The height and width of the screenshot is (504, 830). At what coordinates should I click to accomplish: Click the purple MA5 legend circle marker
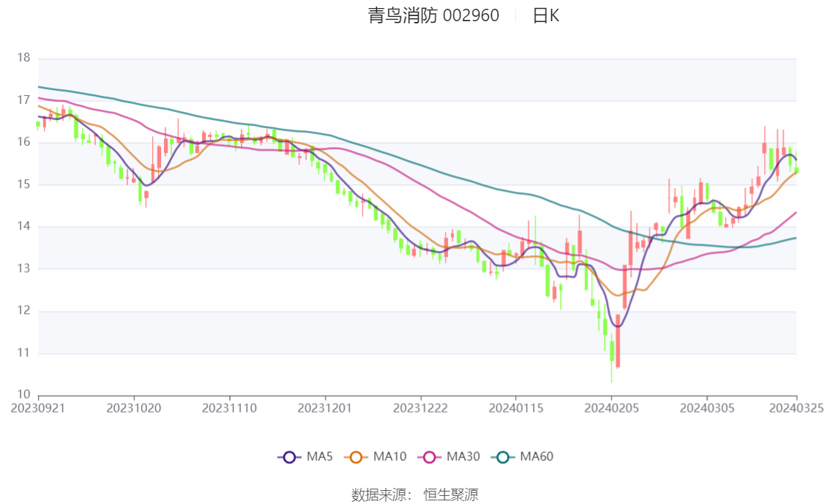pos(289,457)
